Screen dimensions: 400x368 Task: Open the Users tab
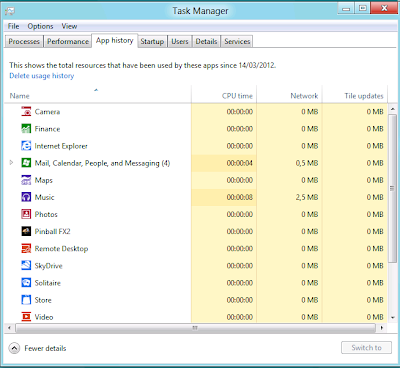(x=180, y=42)
